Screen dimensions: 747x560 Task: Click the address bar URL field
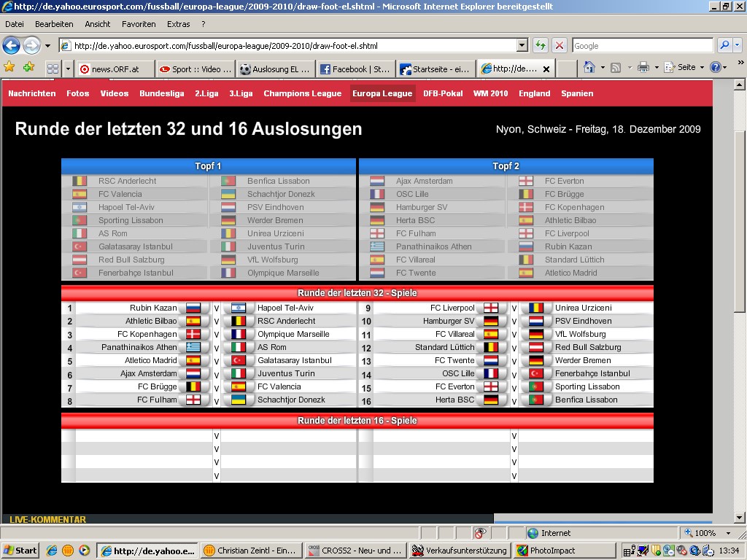coord(287,46)
